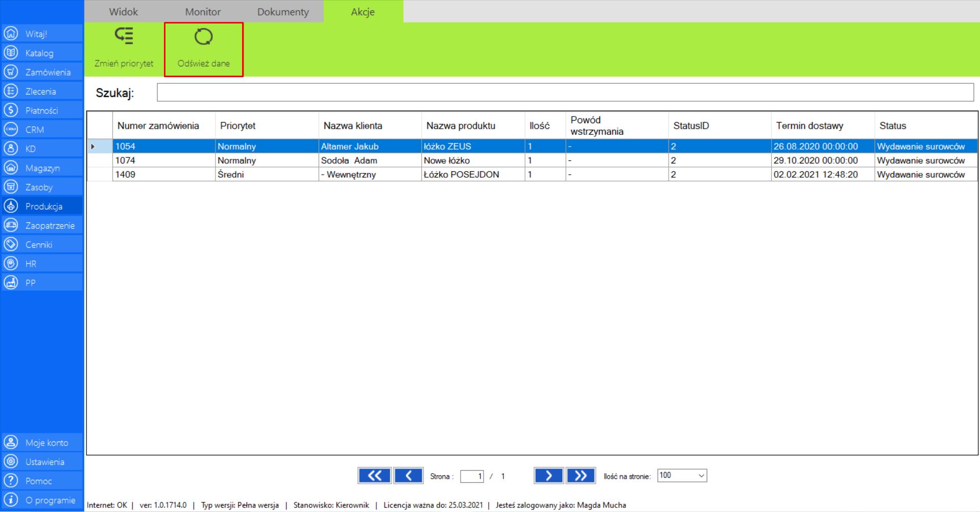The image size is (980, 512).
Task: Open the KD sidebar icon
Action: [x=11, y=149]
